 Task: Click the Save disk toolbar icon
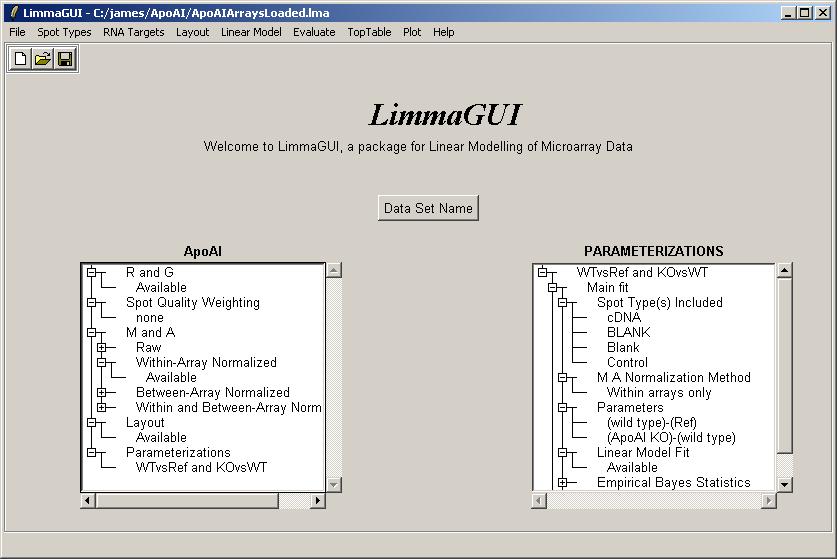coord(65,59)
